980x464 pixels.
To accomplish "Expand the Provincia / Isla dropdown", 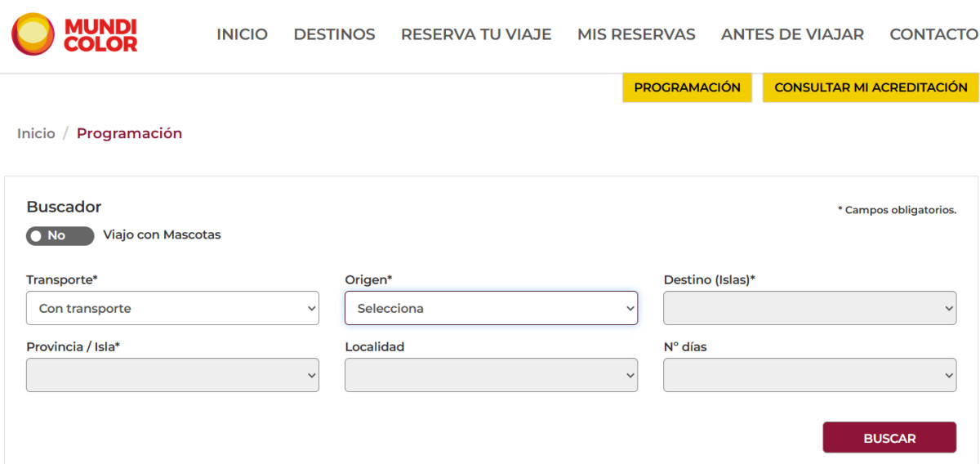I will [x=172, y=375].
